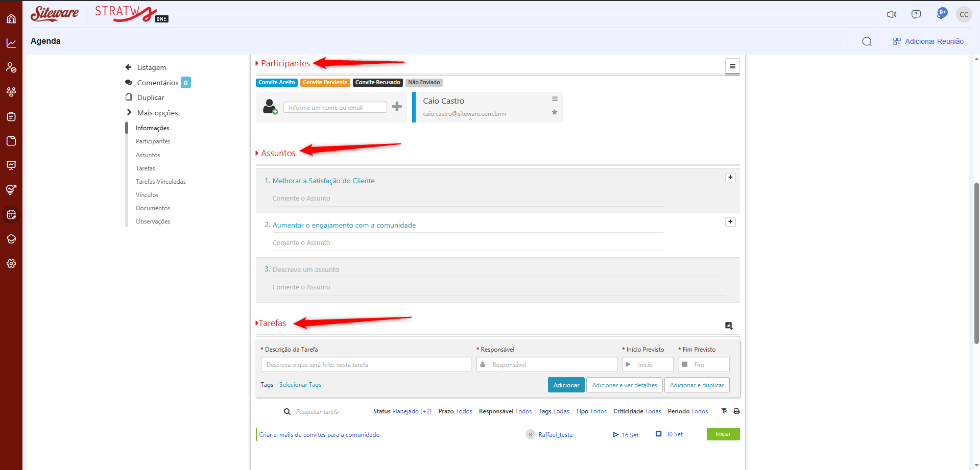Click the print icon in task filters

(736, 411)
